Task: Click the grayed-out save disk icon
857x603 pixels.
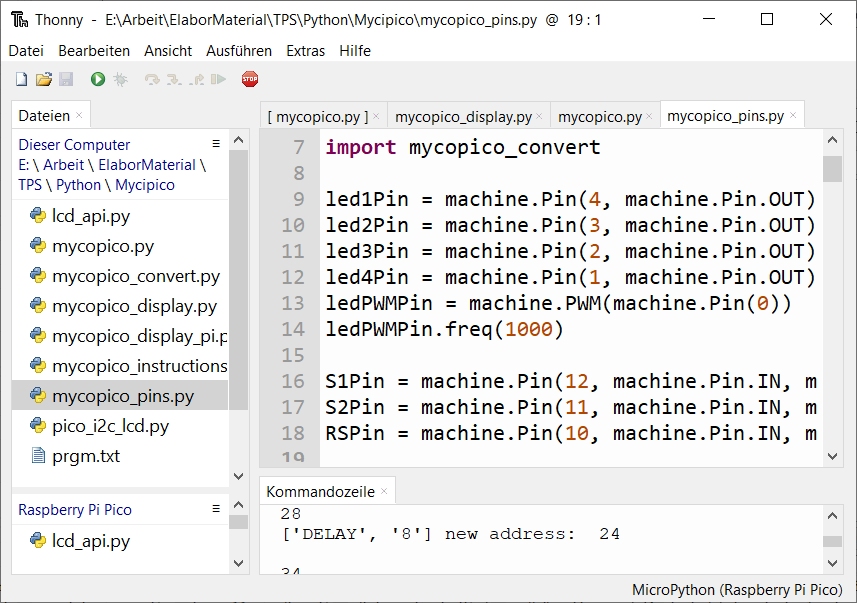Action: click(x=66, y=79)
